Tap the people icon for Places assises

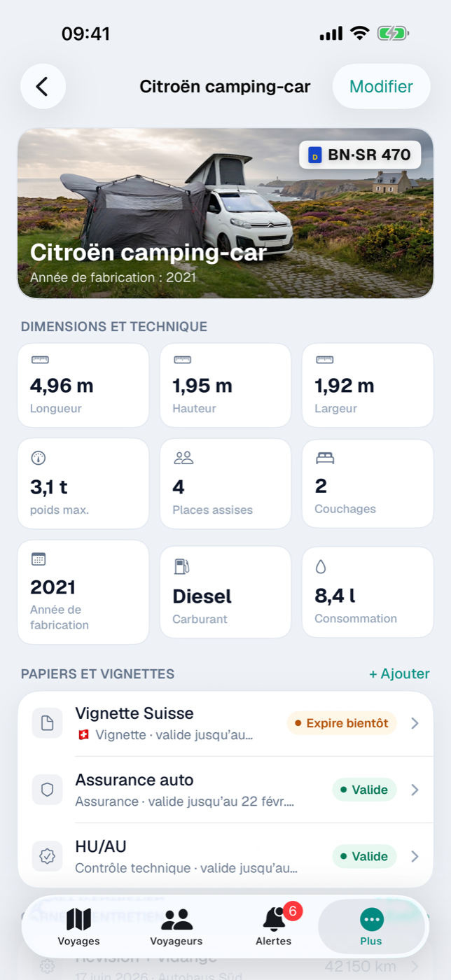183,458
